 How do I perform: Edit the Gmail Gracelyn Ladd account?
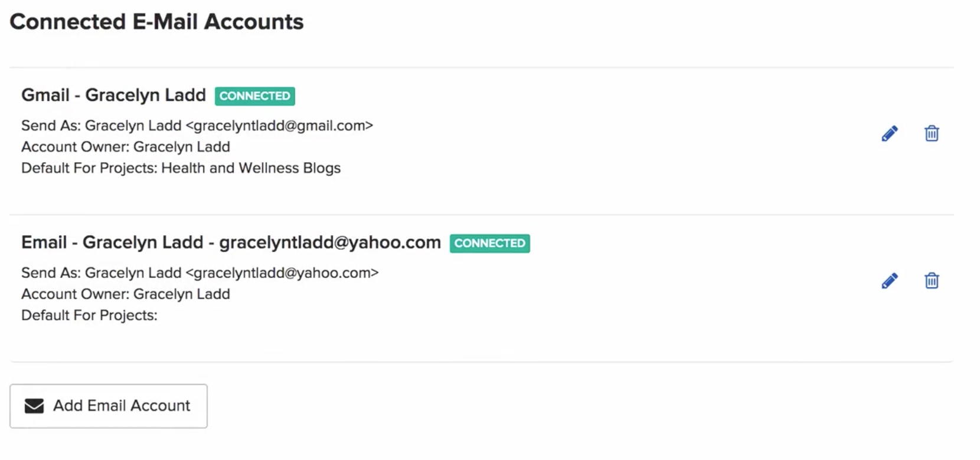coord(890,133)
